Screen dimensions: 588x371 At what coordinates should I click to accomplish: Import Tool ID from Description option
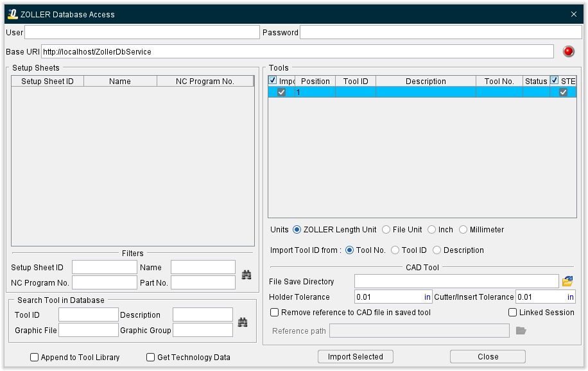(437, 250)
